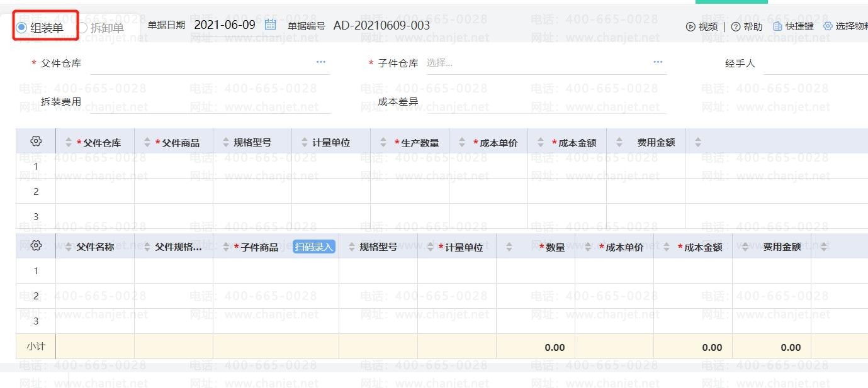Click row 1 父件仓库 cell

95,166
